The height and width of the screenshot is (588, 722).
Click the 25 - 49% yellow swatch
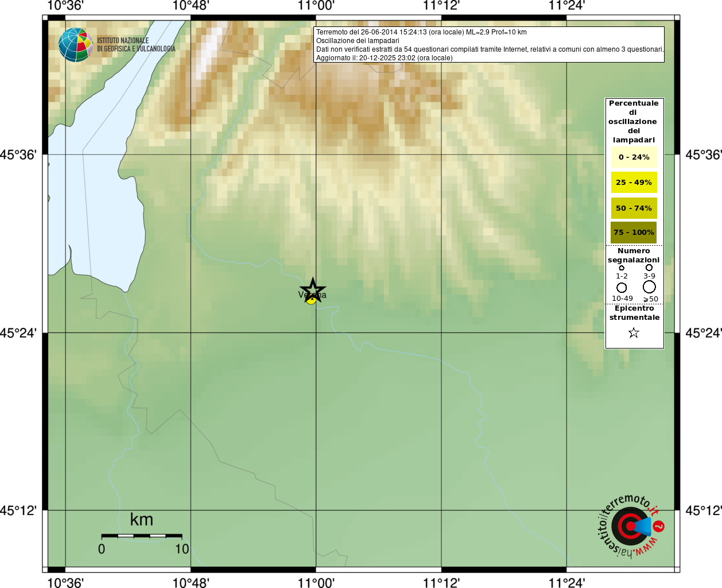click(x=634, y=183)
